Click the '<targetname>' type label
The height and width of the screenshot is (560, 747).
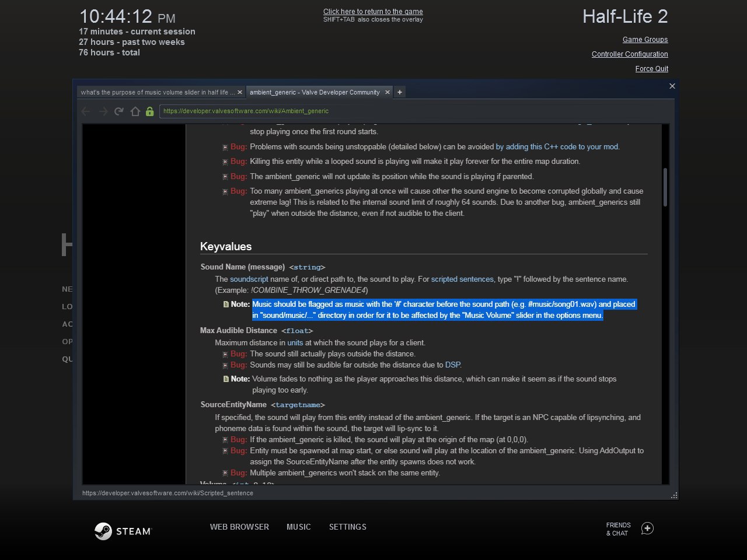pos(298,405)
